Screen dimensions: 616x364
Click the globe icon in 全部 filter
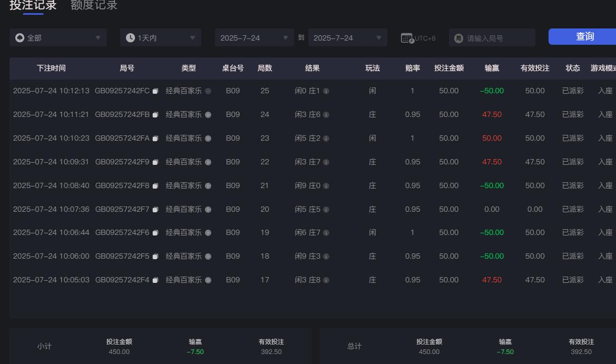(19, 37)
